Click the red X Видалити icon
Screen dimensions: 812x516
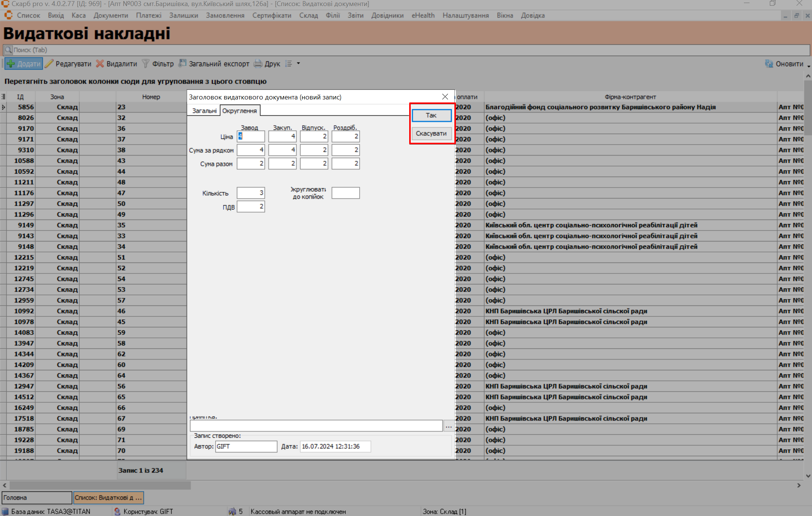tap(100, 64)
